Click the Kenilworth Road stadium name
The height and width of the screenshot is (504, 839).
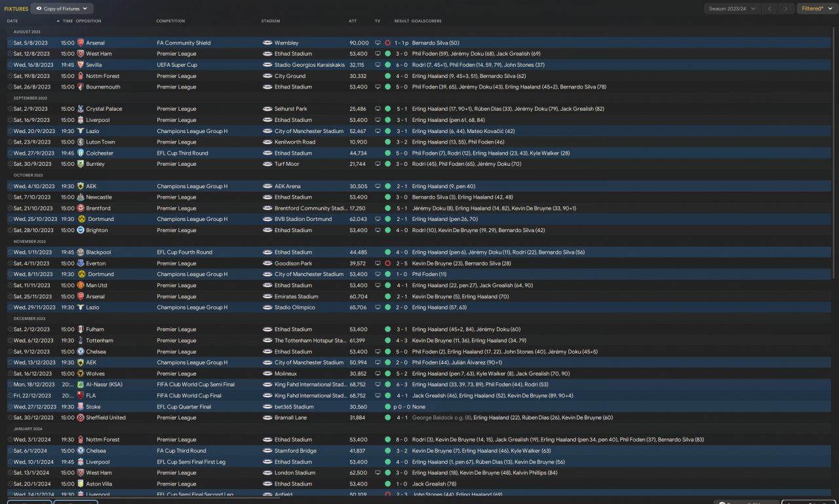[x=295, y=142]
